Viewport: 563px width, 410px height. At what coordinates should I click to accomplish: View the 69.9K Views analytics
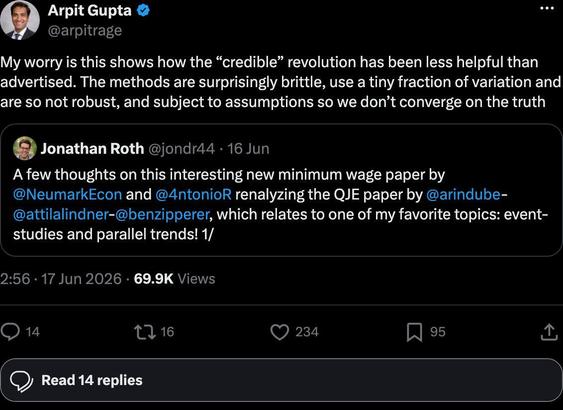(x=175, y=279)
